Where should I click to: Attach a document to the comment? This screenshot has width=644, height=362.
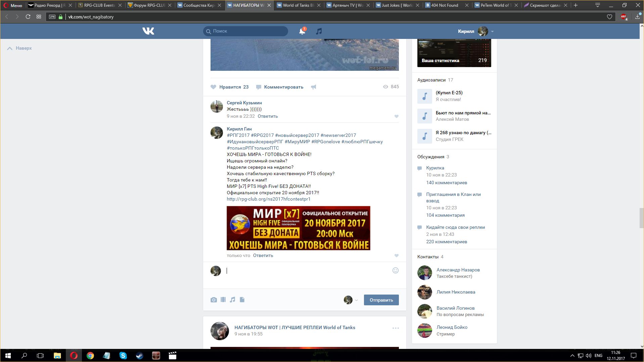242,300
